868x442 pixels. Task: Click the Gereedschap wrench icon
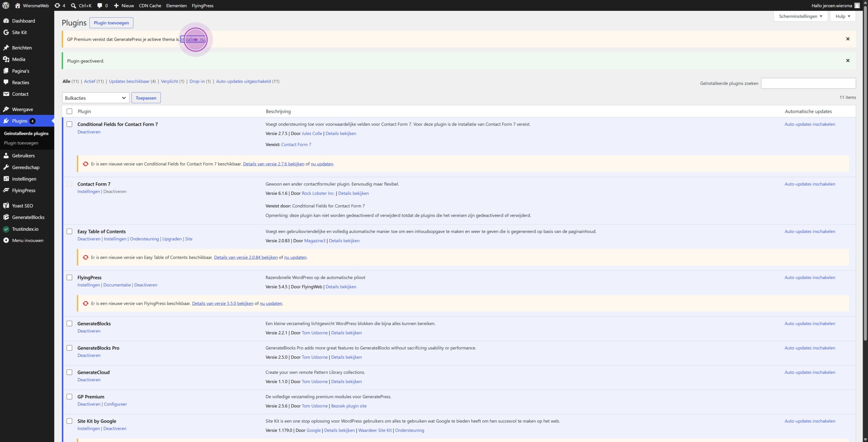tap(6, 167)
